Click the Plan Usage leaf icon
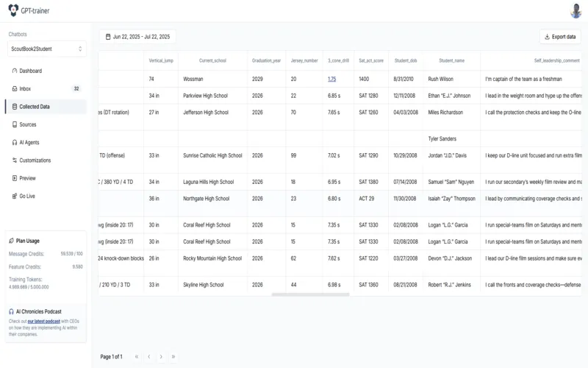 (x=11, y=241)
